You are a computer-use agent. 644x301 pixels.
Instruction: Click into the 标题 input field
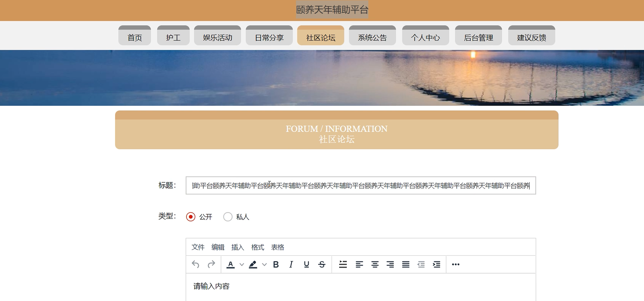click(x=361, y=186)
